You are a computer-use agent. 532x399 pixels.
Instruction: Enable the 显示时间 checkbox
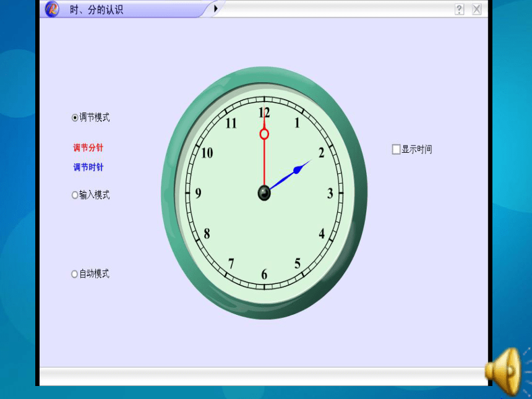click(x=396, y=149)
